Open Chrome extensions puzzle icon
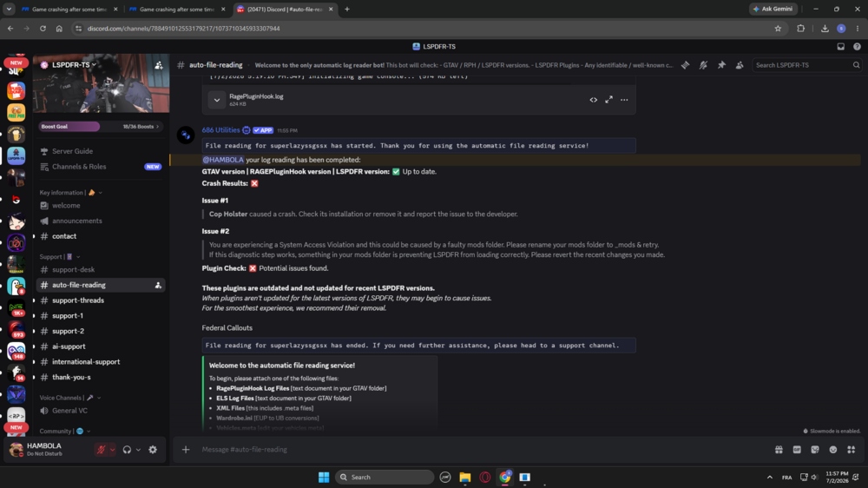The image size is (868, 488). [x=800, y=29]
